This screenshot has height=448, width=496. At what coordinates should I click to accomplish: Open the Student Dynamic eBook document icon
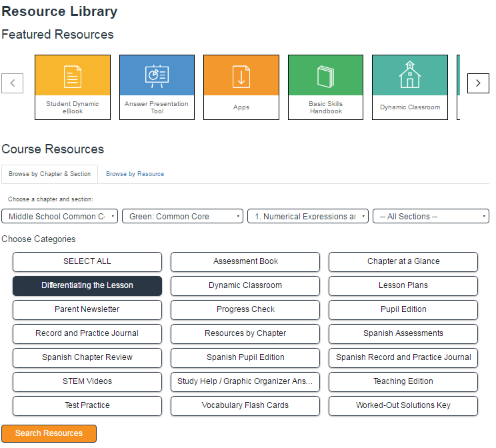(x=73, y=77)
